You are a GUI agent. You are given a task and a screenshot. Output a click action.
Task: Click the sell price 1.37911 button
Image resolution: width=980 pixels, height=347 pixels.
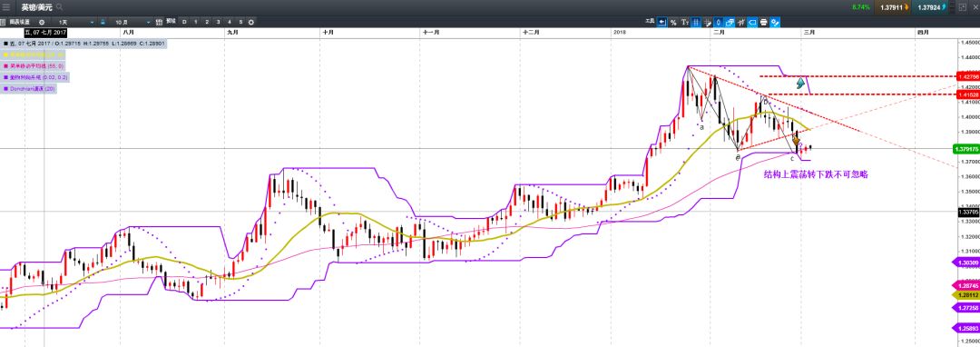pos(894,7)
